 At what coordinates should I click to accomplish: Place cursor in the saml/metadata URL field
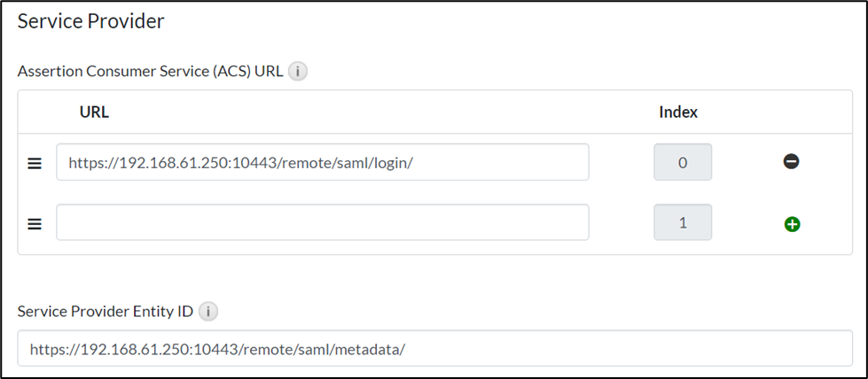[217, 349]
